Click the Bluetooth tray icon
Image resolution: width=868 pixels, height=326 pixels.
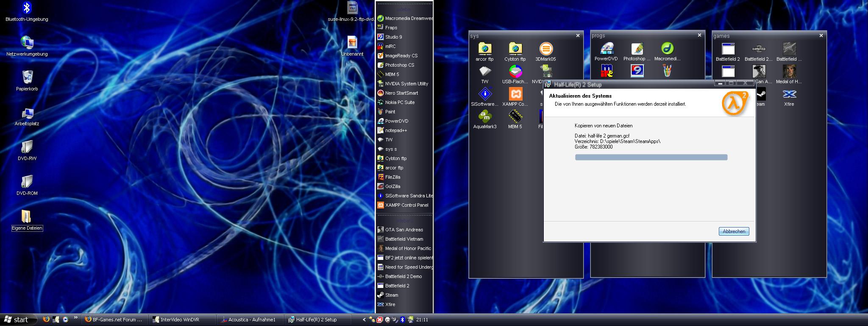403,320
